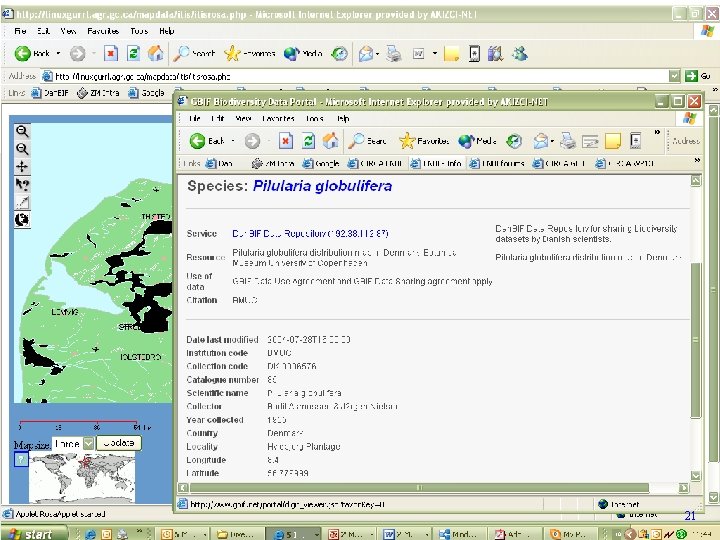Click Home in the background map window toolbar

tap(156, 53)
